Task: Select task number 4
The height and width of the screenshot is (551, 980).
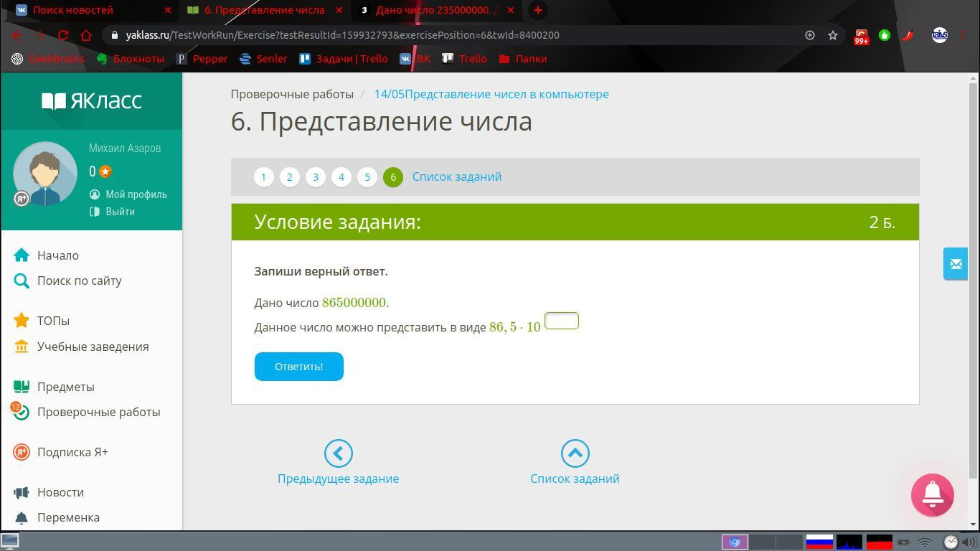Action: pos(341,177)
